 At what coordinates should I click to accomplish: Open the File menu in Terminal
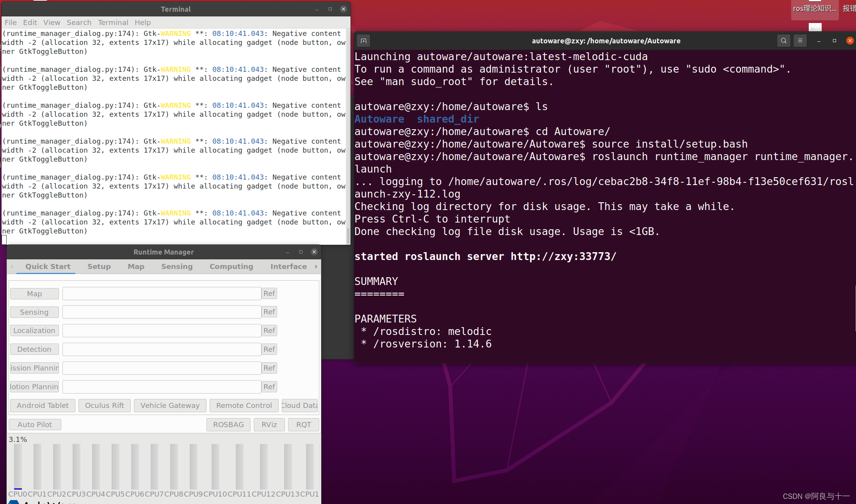tap(11, 22)
